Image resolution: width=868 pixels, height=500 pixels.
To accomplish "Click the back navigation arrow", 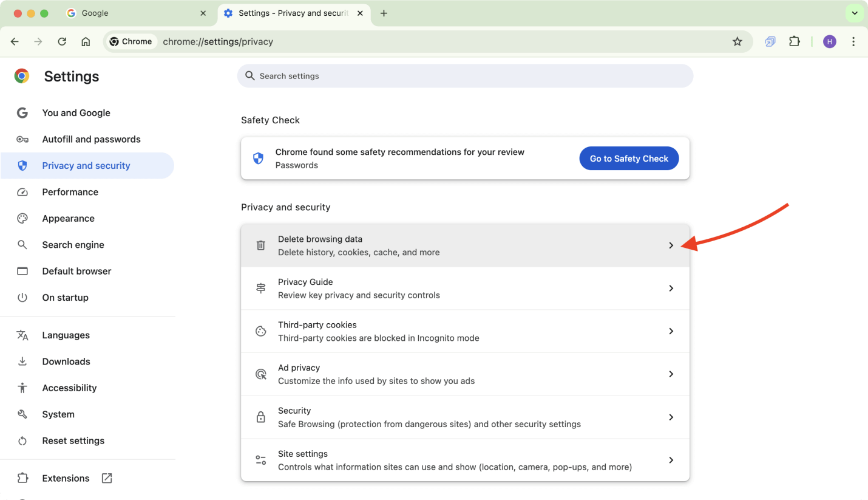I will point(15,42).
